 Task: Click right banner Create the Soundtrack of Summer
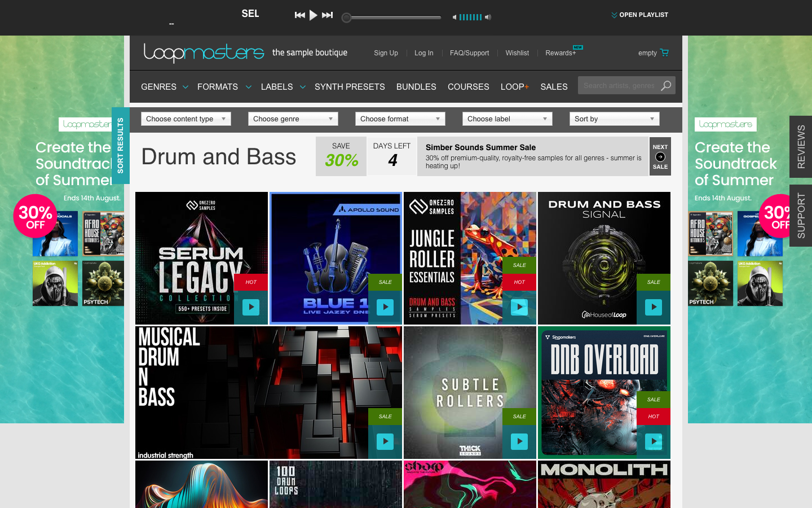point(735,164)
